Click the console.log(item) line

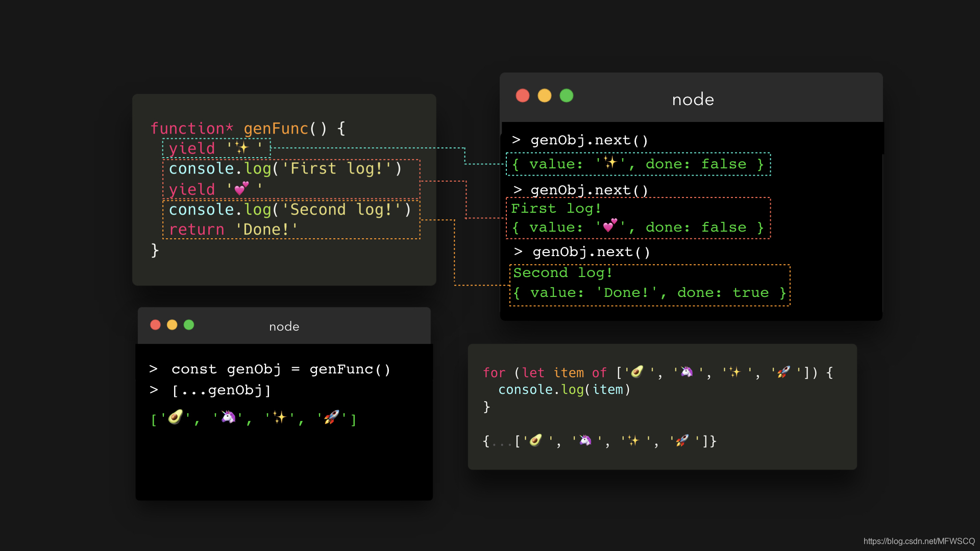tap(565, 390)
